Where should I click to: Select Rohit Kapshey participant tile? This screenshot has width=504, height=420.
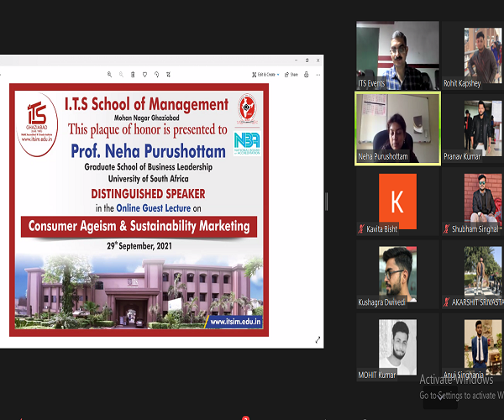click(473, 55)
